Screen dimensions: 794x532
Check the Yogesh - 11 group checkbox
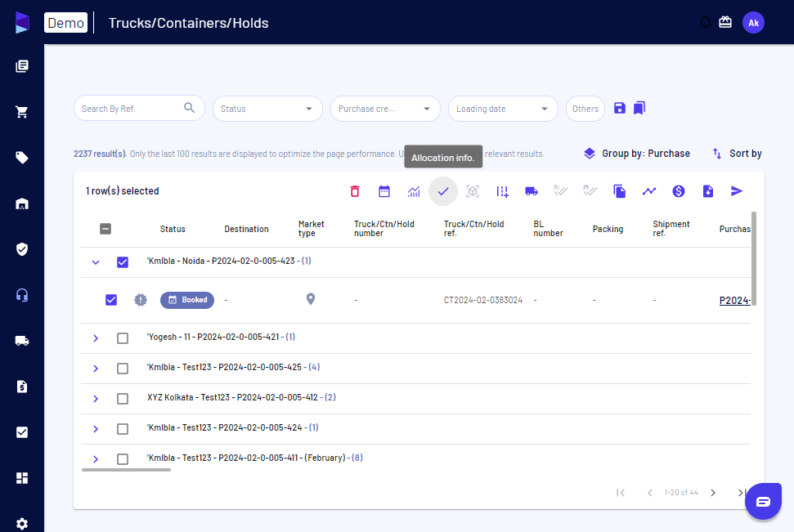coord(123,338)
